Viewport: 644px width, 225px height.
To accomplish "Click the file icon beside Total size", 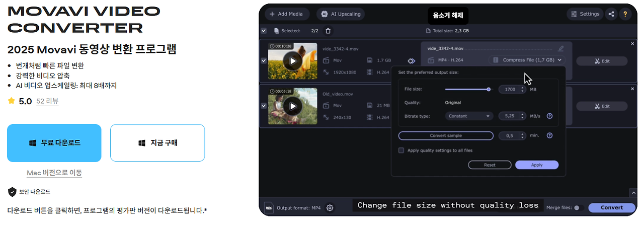I will click(x=428, y=31).
